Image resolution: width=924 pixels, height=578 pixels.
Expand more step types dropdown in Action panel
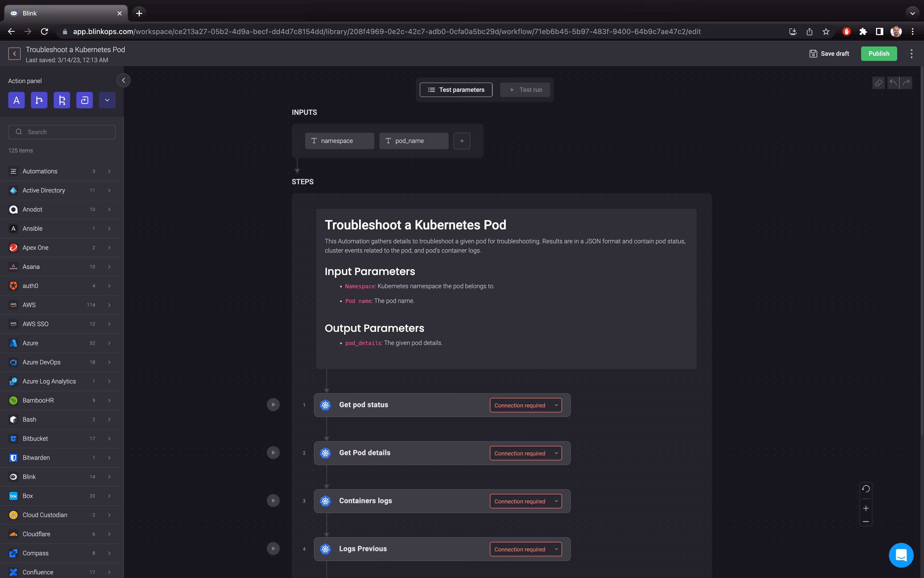(x=107, y=100)
